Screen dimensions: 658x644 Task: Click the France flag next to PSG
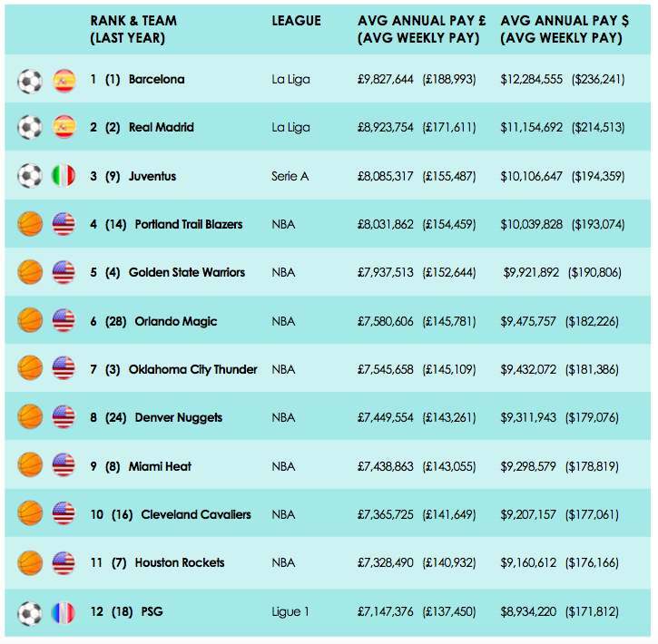[x=64, y=612]
